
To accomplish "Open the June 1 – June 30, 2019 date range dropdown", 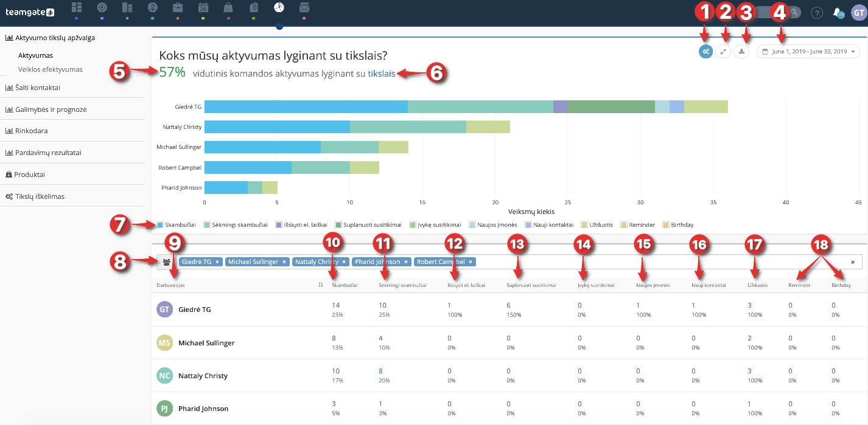I will (x=808, y=52).
